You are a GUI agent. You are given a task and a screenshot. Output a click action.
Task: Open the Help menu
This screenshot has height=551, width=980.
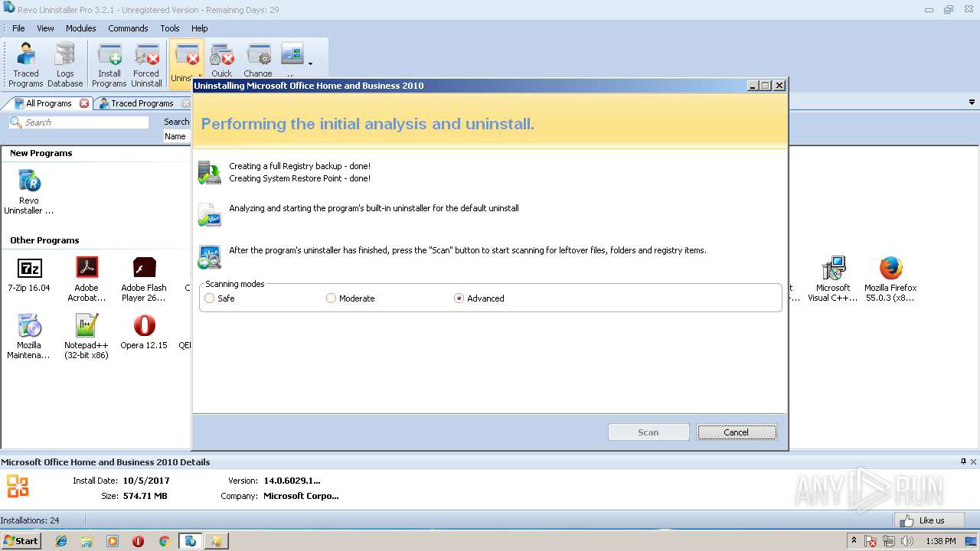click(x=199, y=28)
